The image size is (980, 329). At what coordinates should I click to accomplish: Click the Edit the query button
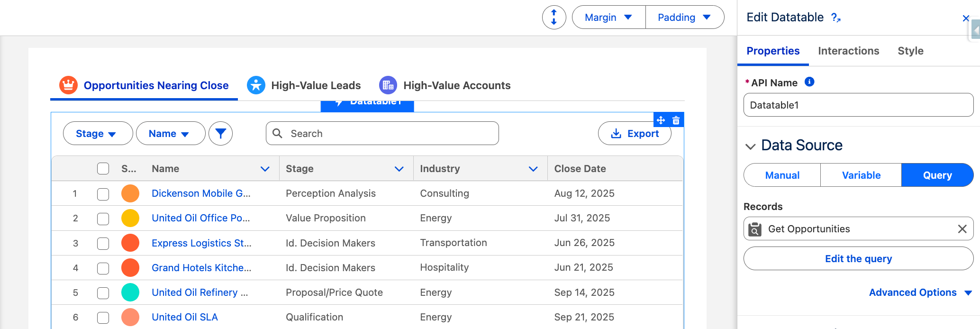pos(858,259)
